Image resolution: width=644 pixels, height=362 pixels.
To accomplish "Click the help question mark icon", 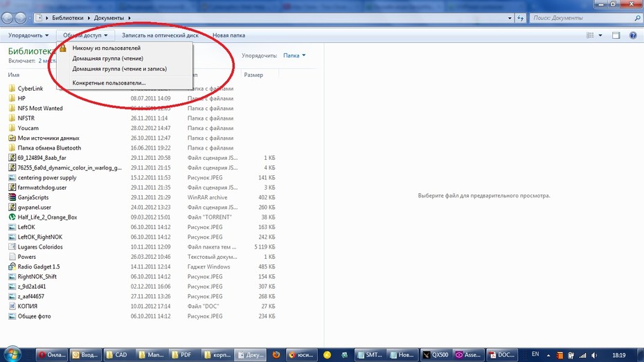I will pos(633,35).
